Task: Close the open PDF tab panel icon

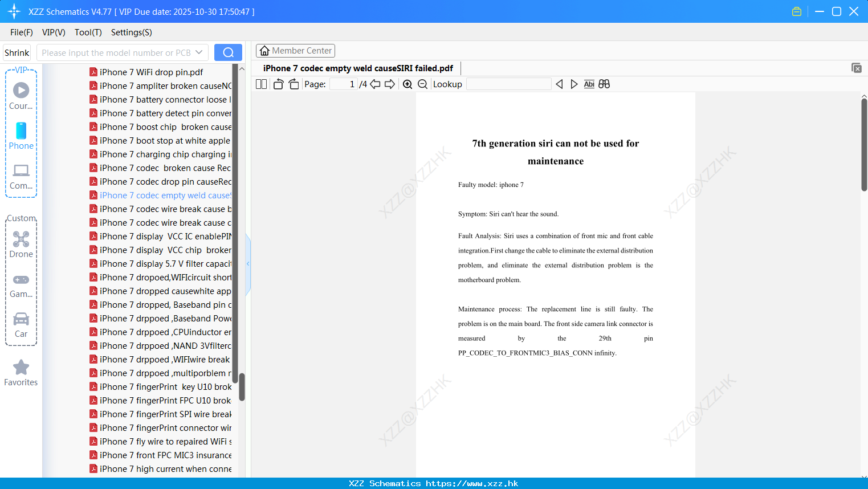Action: (856, 68)
